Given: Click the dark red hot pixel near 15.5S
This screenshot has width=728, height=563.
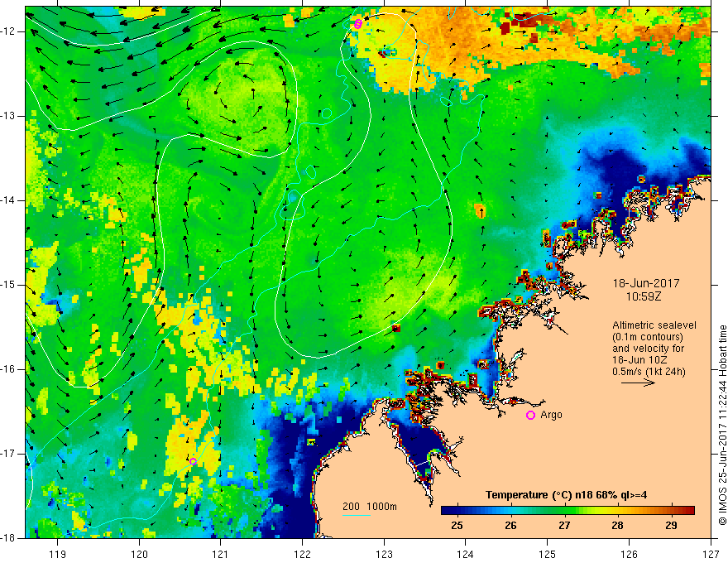Looking at the screenshot, I should pyautogui.click(x=396, y=329).
